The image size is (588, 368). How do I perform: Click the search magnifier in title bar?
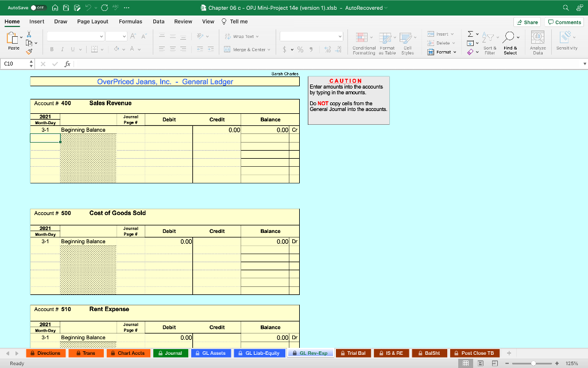tap(566, 8)
